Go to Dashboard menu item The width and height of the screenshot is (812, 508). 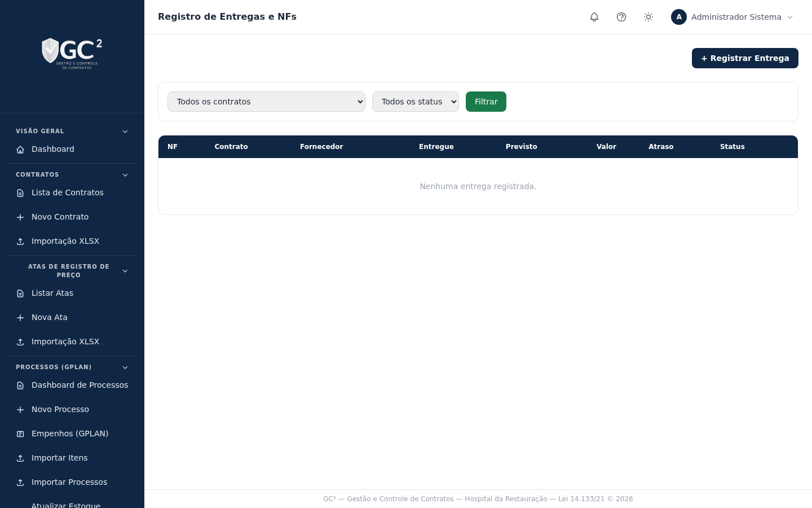click(72, 149)
